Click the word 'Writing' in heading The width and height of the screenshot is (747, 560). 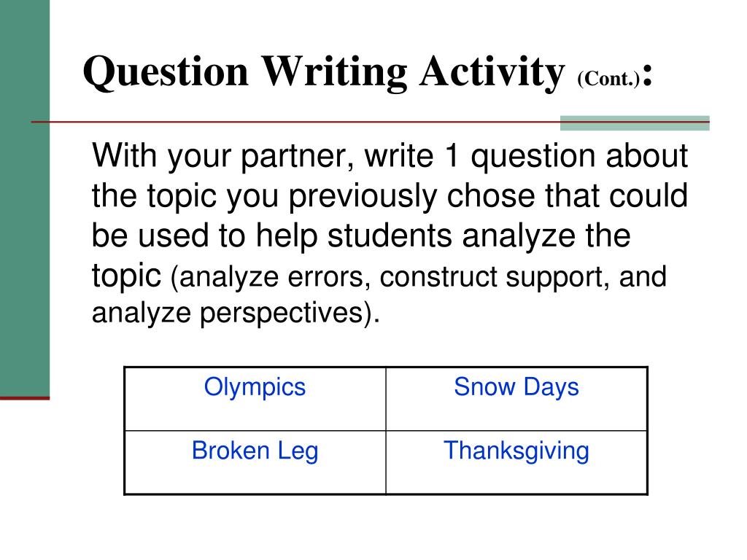click(334, 72)
